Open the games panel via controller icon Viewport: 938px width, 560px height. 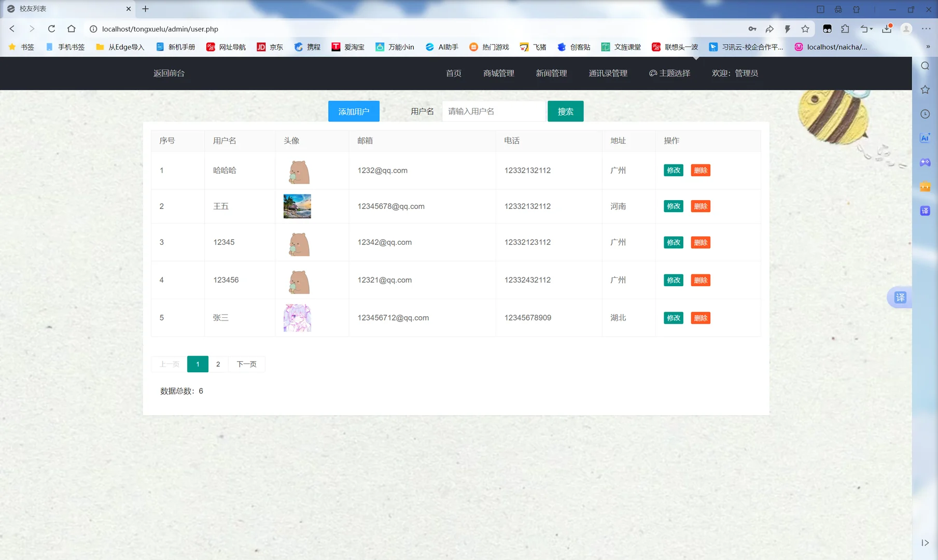[x=925, y=162]
